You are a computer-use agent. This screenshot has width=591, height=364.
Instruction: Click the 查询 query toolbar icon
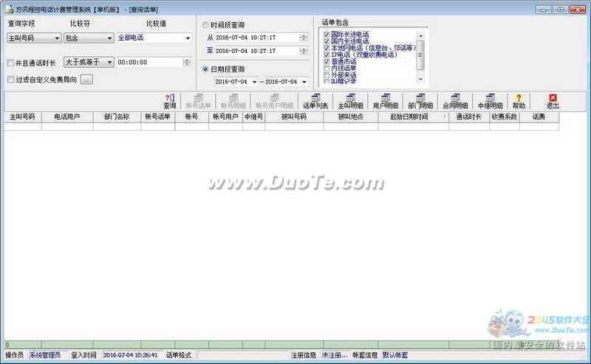point(169,101)
